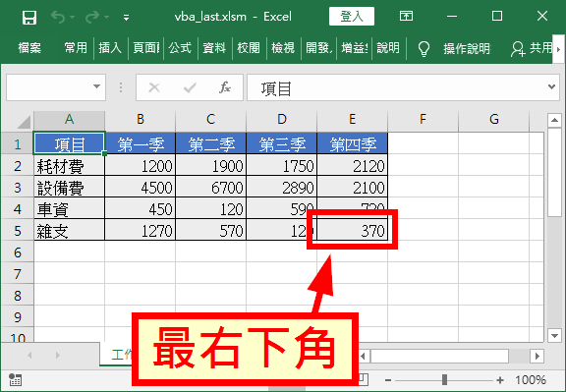Click the 共用 share button

532,48
